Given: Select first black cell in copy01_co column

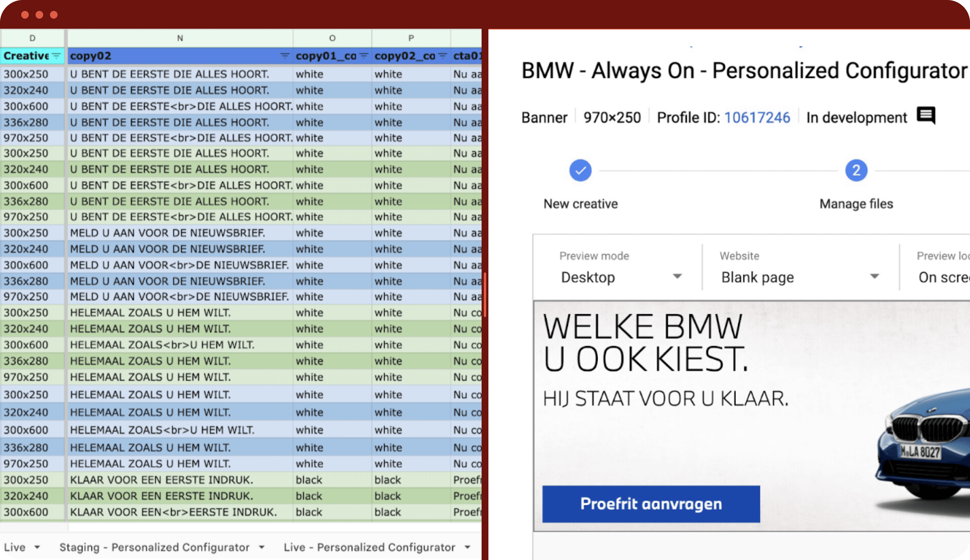Looking at the screenshot, I should (x=332, y=480).
